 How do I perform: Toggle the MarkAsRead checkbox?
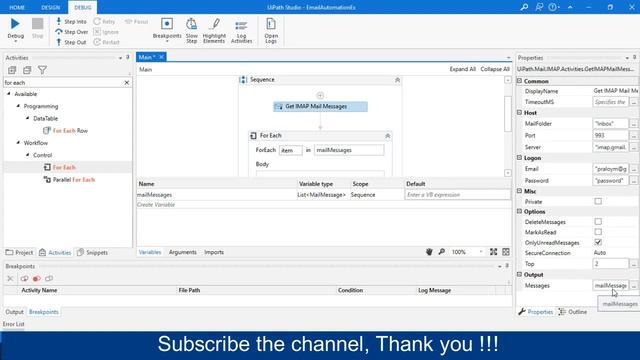coord(598,232)
